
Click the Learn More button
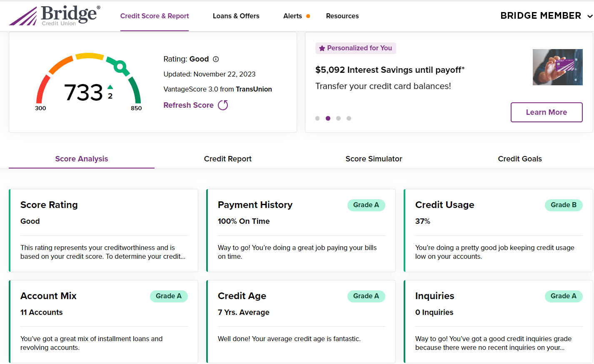(x=547, y=112)
